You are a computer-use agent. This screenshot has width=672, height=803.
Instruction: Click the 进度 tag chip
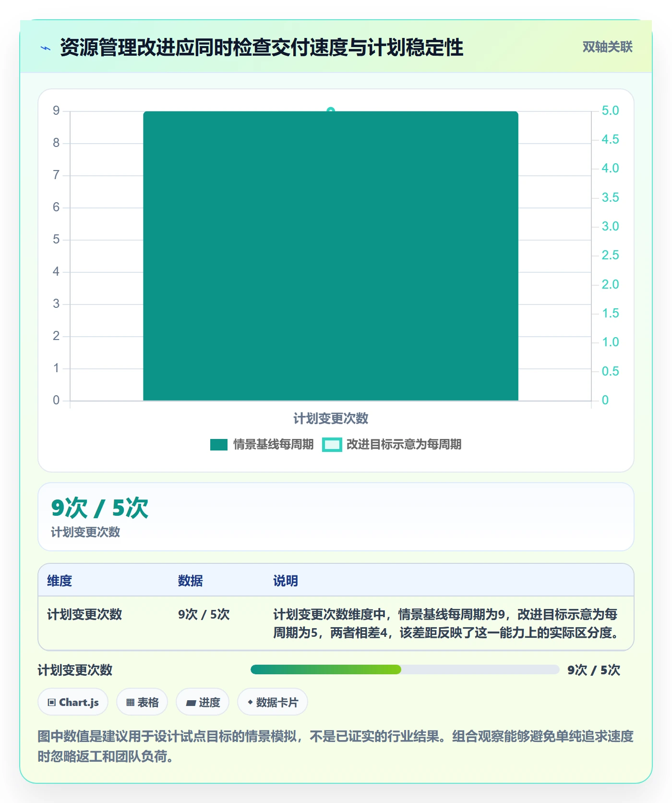click(x=203, y=702)
